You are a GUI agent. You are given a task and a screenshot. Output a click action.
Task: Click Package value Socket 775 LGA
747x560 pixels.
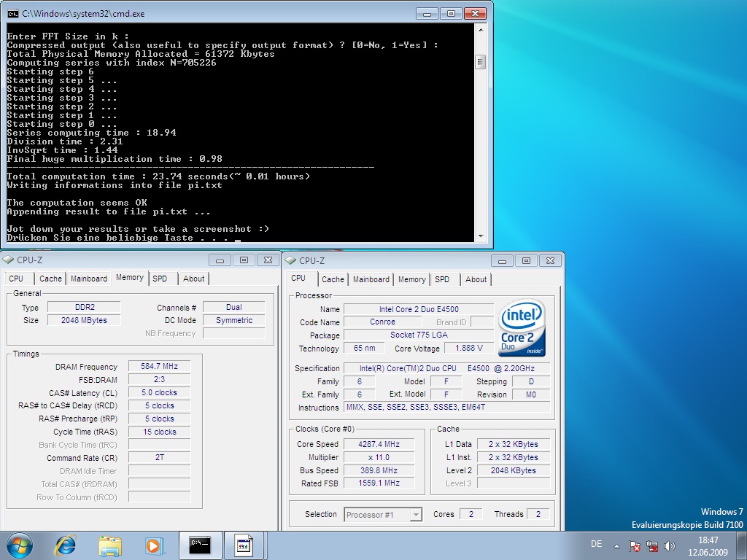419,335
